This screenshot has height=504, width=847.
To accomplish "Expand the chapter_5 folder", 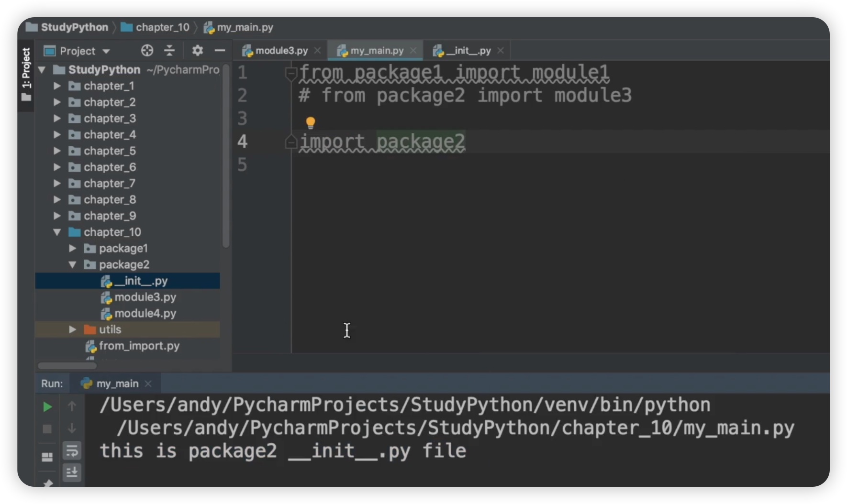I will click(x=57, y=151).
